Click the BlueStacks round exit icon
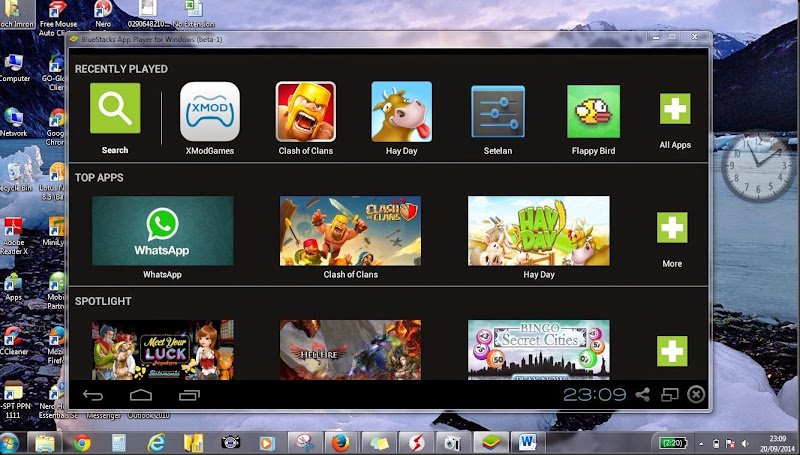This screenshot has width=800, height=455. [696, 394]
